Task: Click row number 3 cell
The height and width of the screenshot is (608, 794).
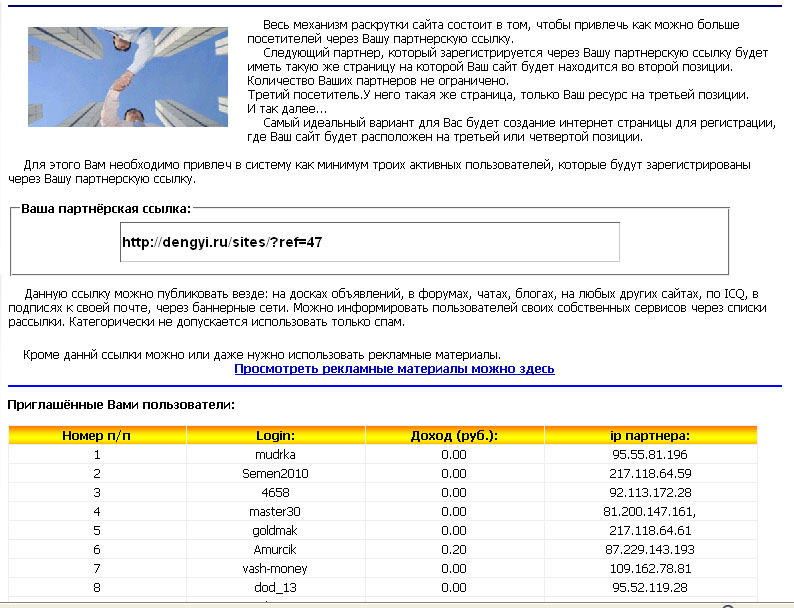Action: (97, 493)
